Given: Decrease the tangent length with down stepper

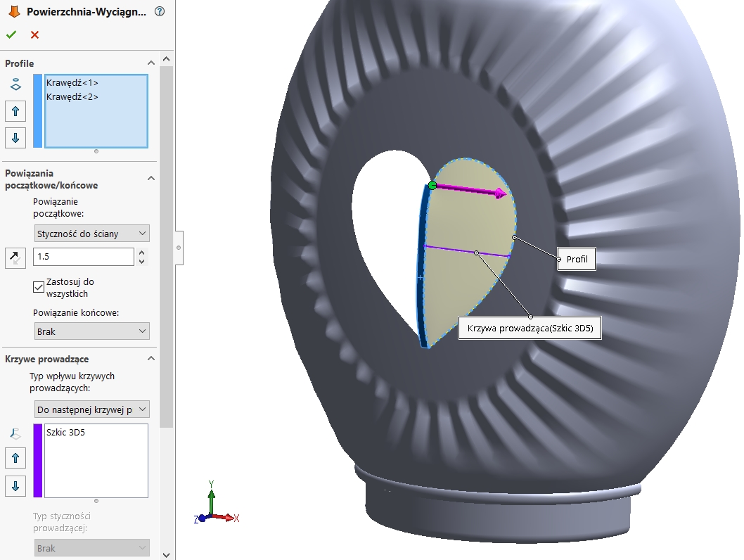Looking at the screenshot, I should (x=142, y=261).
